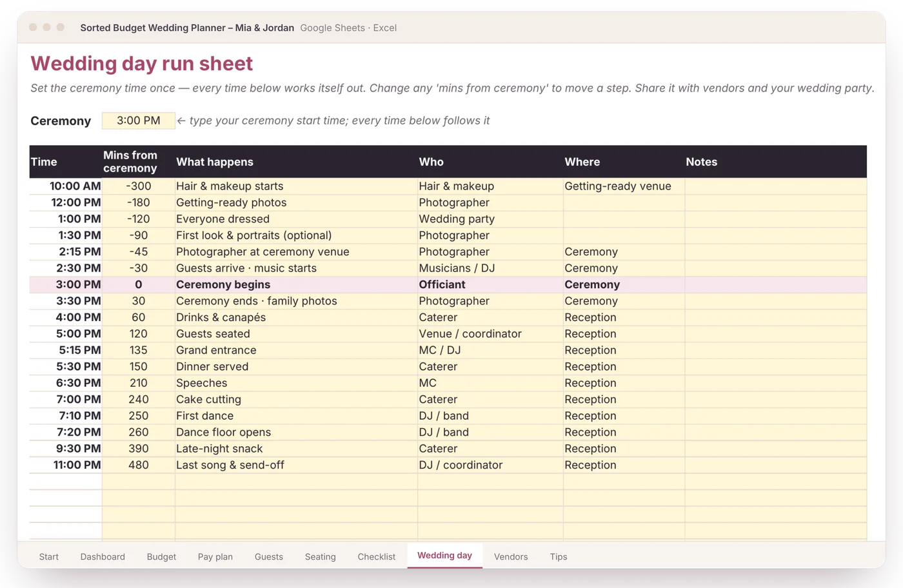Click the 'Last song & send-off' cell

pyautogui.click(x=296, y=465)
